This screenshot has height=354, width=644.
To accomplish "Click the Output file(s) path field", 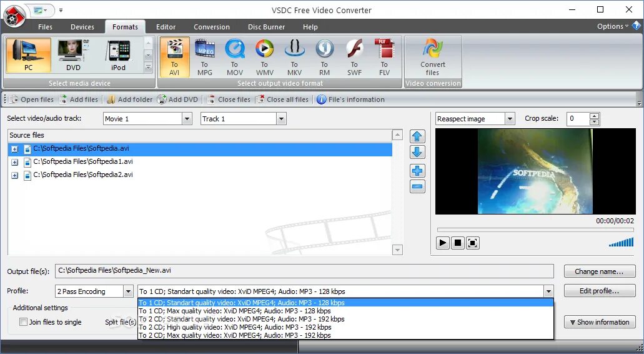I will click(x=304, y=271).
